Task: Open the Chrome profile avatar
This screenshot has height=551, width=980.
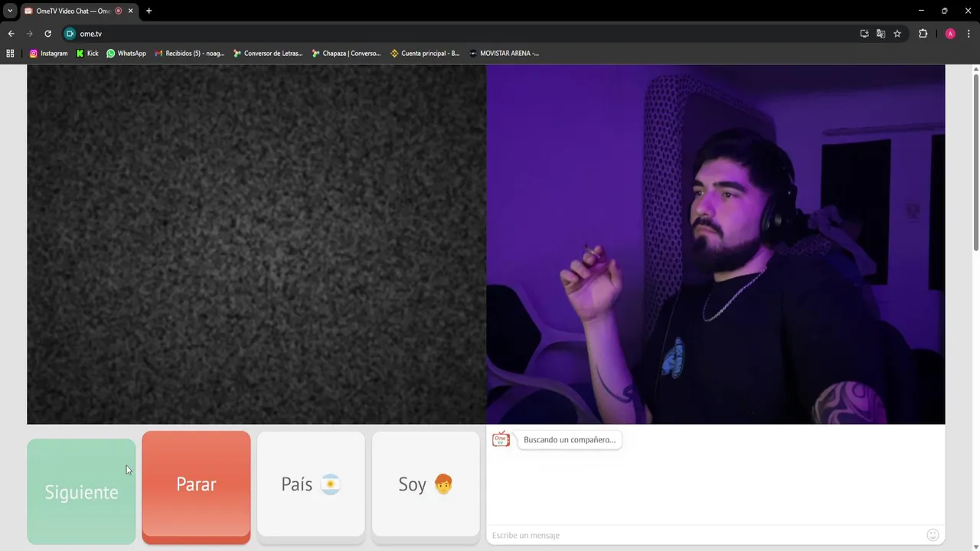Action: point(950,34)
